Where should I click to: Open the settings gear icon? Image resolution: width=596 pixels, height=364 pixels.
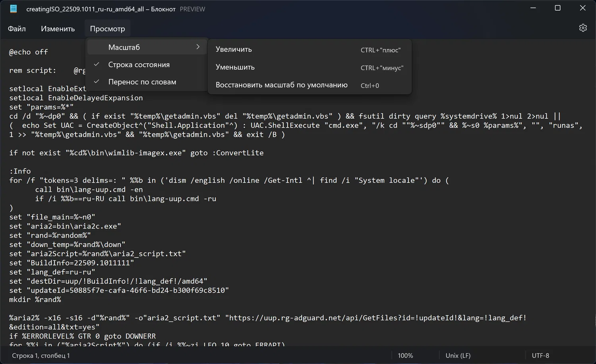point(582,28)
